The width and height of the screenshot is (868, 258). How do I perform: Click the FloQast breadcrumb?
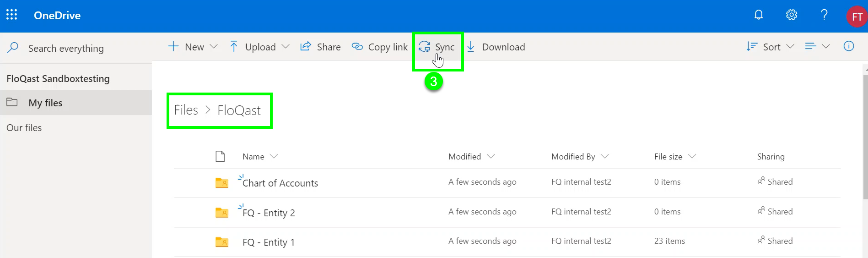[x=239, y=110]
